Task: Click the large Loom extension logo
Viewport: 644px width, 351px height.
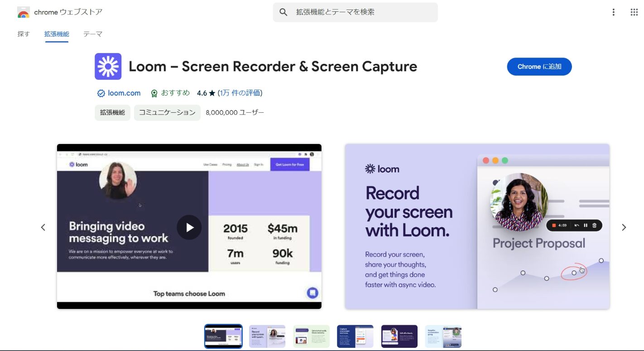Action: [x=108, y=67]
